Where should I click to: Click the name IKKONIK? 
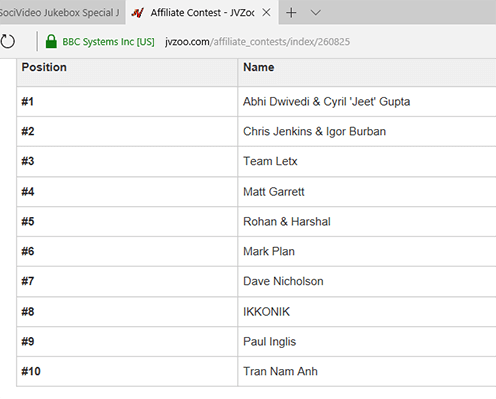[x=266, y=312]
